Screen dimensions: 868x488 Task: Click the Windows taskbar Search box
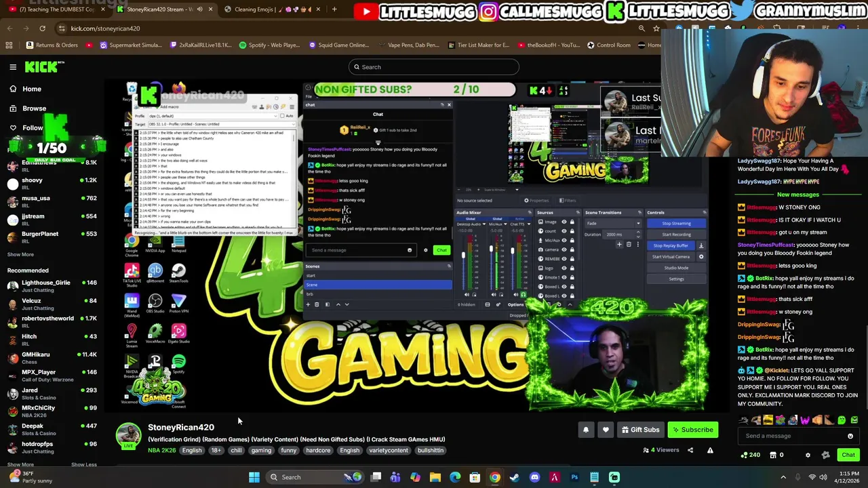click(315, 477)
